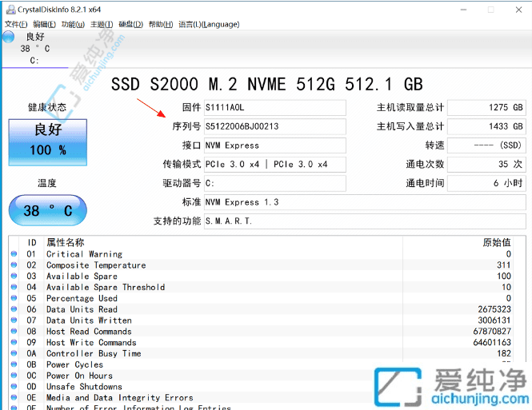
Task: Select the Host Read Commands attribute name
Action: [x=89, y=332]
